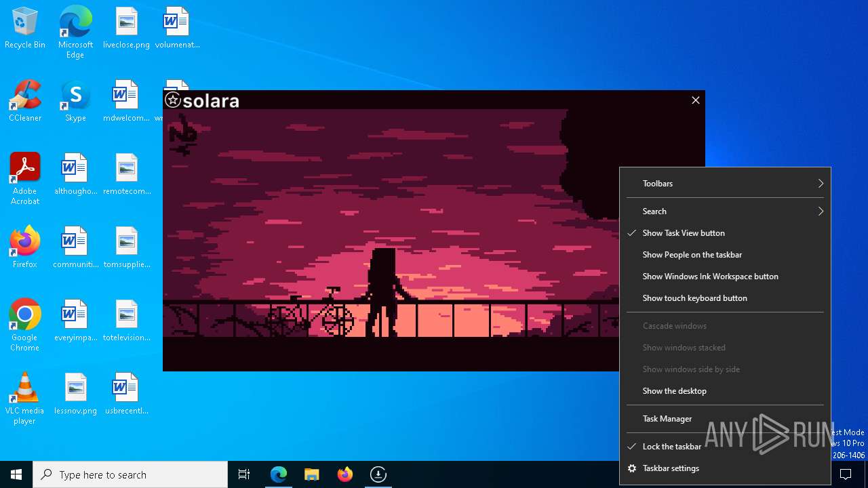Click the Task View taskbar button

[244, 474]
